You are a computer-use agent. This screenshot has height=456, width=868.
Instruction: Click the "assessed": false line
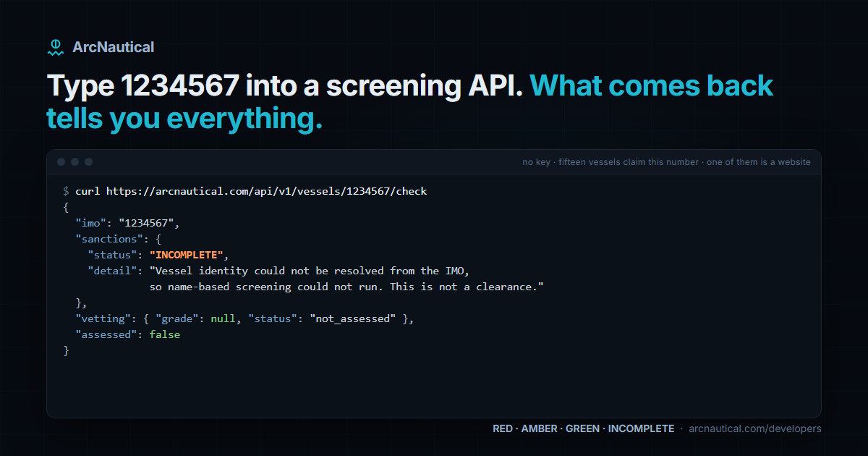(127, 334)
